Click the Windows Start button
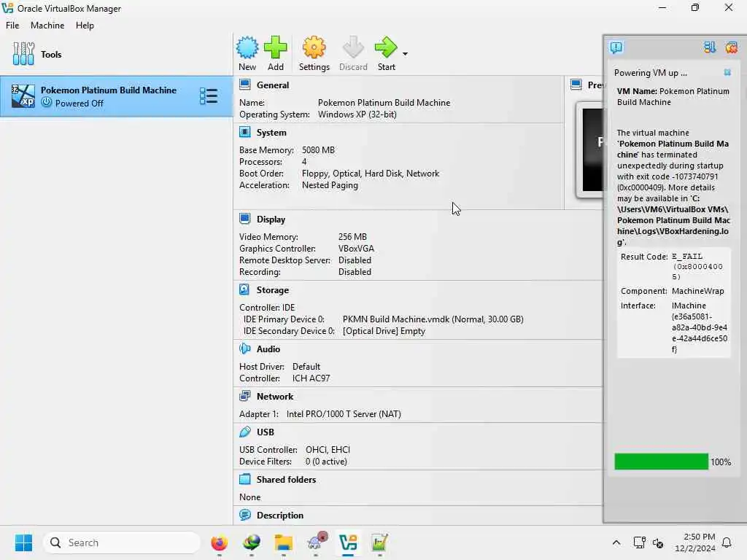The width and height of the screenshot is (747, 560). click(x=23, y=542)
